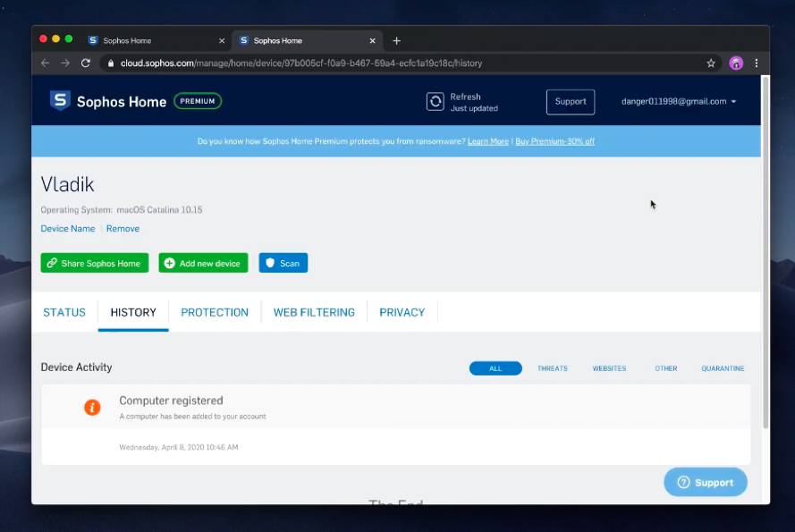Click the Learn More link in banner
Image resolution: width=795 pixels, height=532 pixels.
pyautogui.click(x=487, y=141)
